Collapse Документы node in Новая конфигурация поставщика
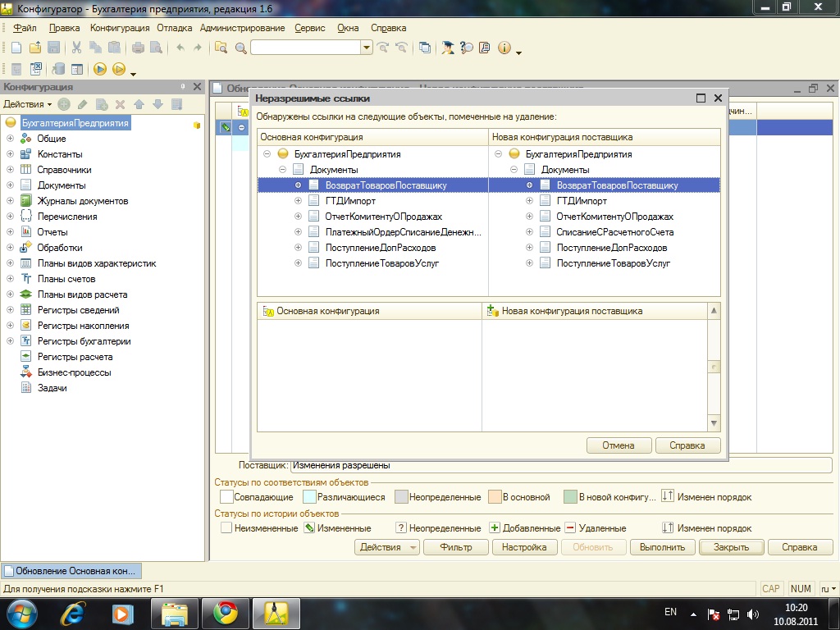Viewport: 840px width, 630px height. coord(514,170)
